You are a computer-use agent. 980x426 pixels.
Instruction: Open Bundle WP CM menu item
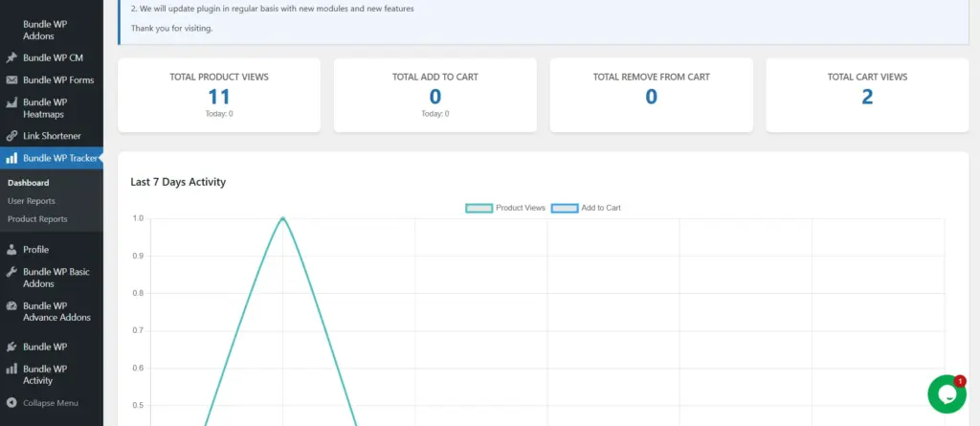tap(52, 57)
